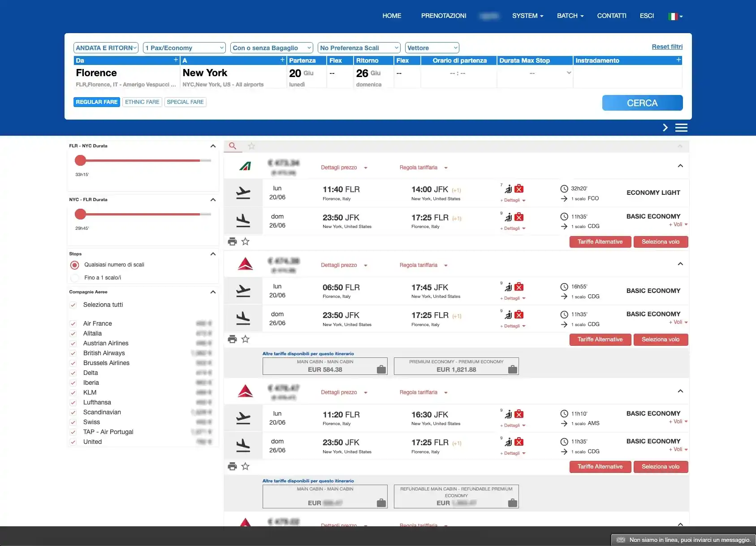This screenshot has width=756, height=546.
Task: Select the Fino a 1 scalo/i option
Action: (x=75, y=278)
